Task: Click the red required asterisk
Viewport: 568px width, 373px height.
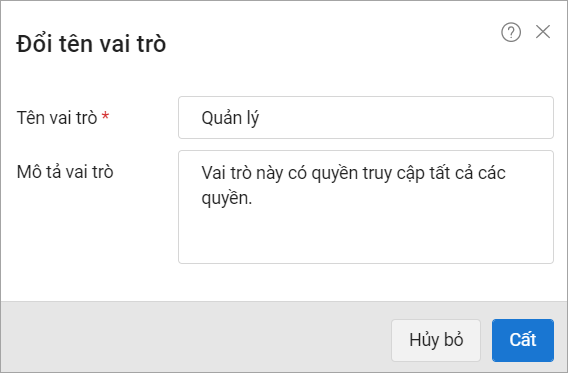Action: coord(105,116)
